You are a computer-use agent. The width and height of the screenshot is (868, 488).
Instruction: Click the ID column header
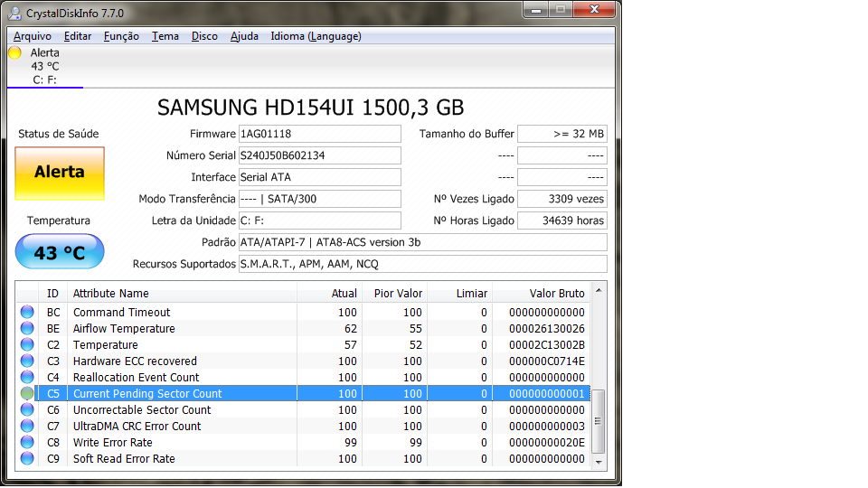click(x=52, y=293)
